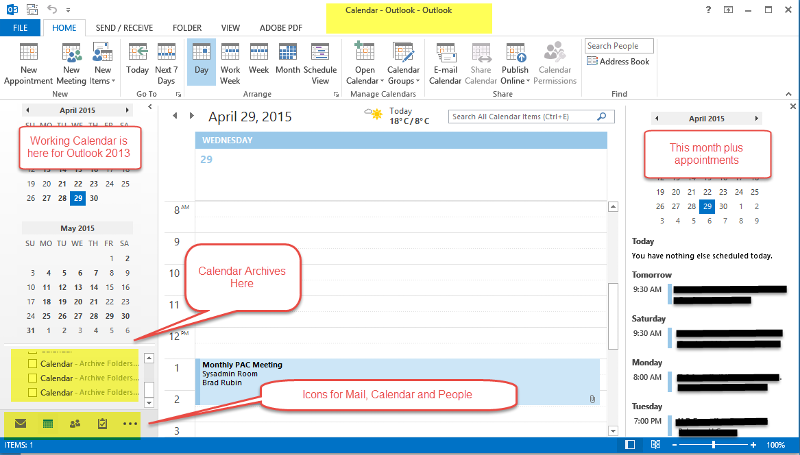Image resolution: width=800 pixels, height=455 pixels.
Task: Switch to Mail icon
Action: (20, 423)
